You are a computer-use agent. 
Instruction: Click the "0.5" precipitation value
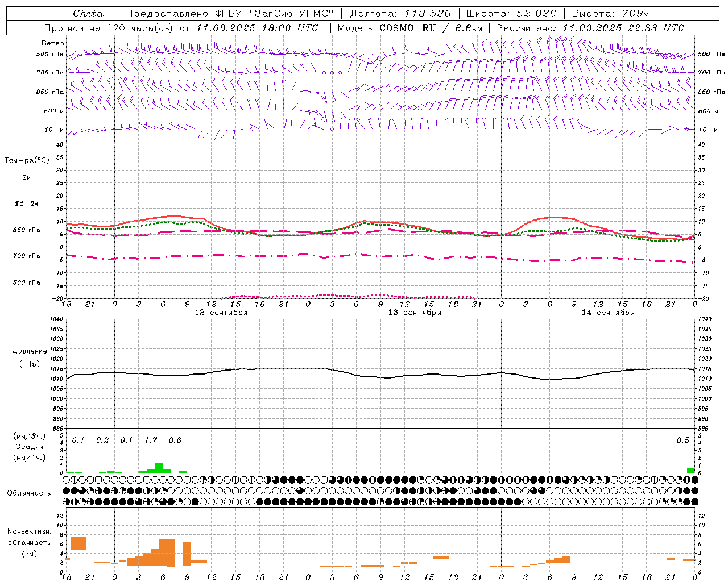[682, 440]
